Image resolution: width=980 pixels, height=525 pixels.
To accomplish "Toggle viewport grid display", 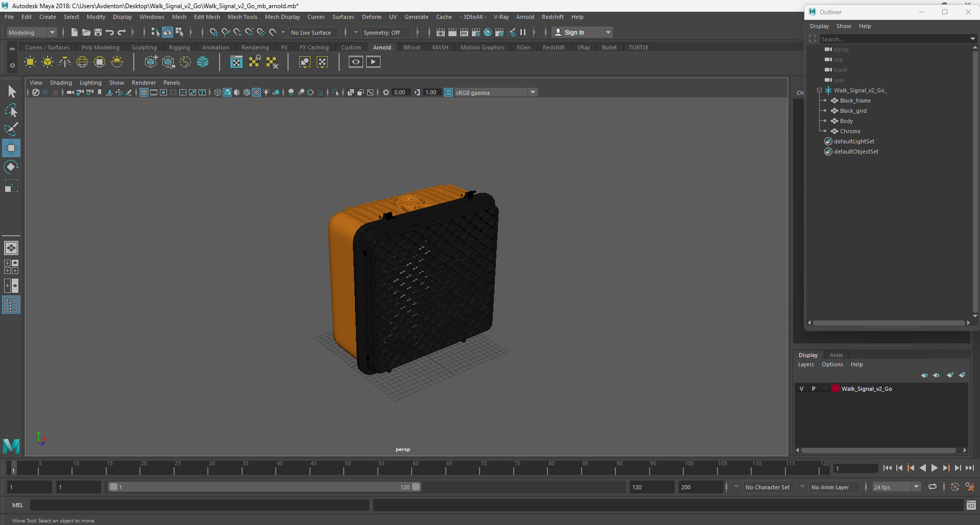I will coord(144,92).
